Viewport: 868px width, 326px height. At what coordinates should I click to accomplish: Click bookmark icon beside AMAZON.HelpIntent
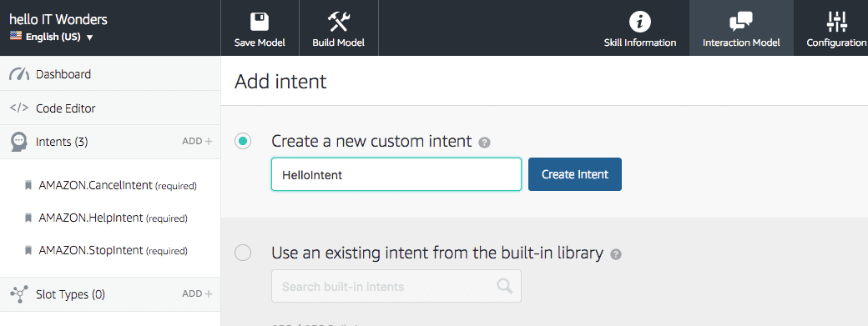tap(28, 218)
